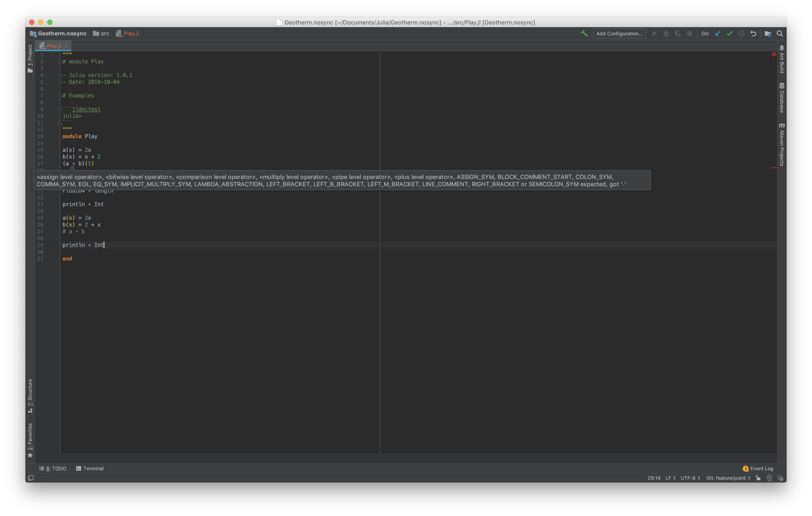This screenshot has height=516, width=812.
Task: Open inspection profile via Hector icon in status bar
Action: [x=769, y=478]
